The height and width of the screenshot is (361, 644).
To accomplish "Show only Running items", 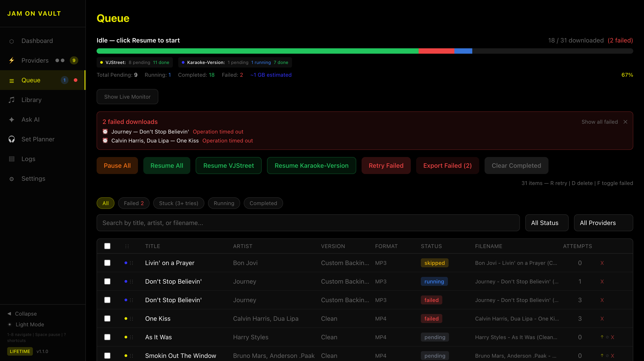I will (x=224, y=203).
